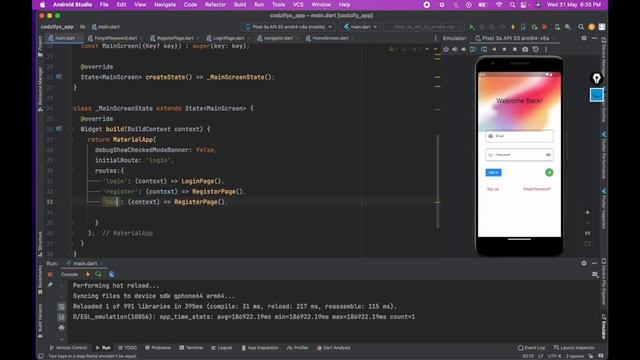Image resolution: width=640 pixels, height=360 pixels.
Task: Click the green Run app icon
Action: click(x=472, y=27)
